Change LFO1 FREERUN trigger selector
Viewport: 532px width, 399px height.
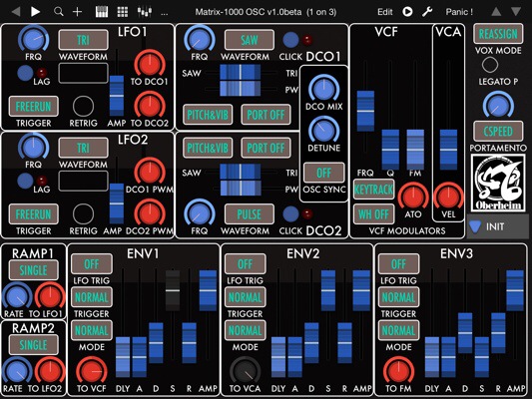coord(33,107)
